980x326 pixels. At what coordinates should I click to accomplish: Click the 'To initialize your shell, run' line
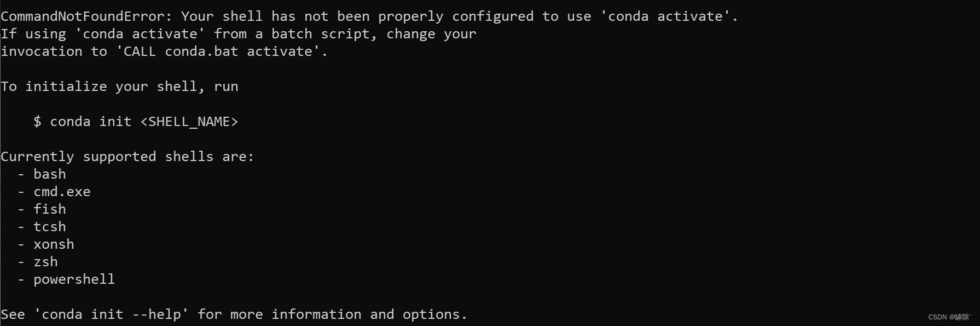[x=120, y=87]
